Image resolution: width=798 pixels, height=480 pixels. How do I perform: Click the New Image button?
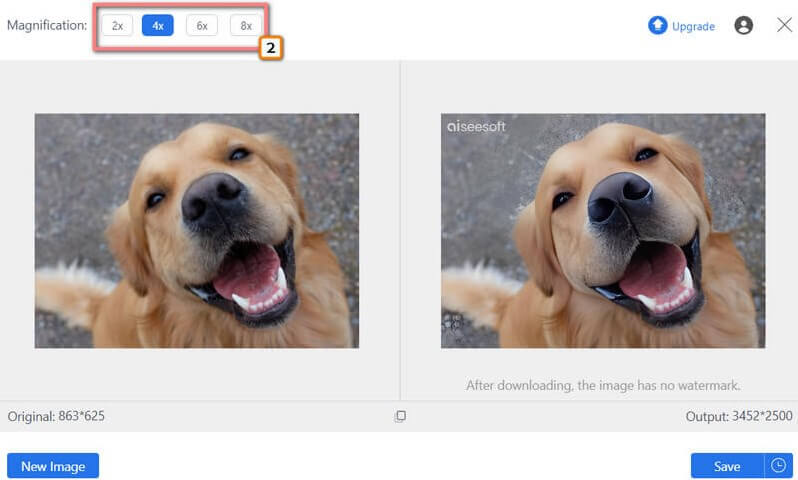coord(53,466)
